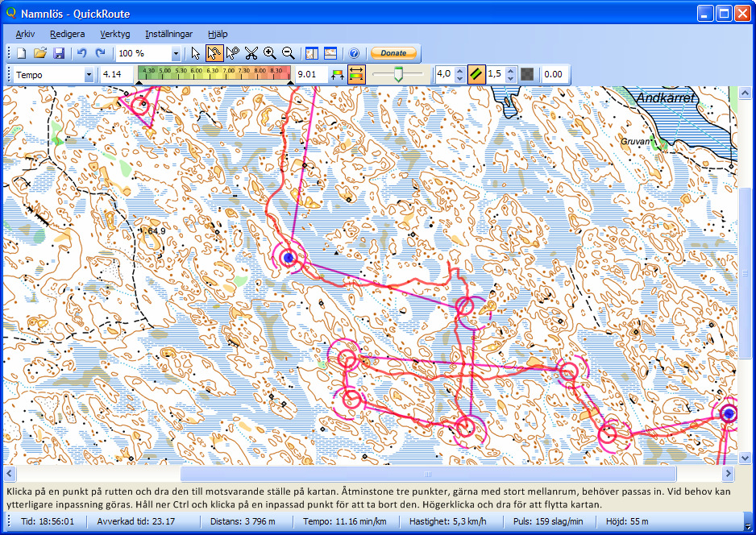Open the Verktyg menu

point(115,34)
